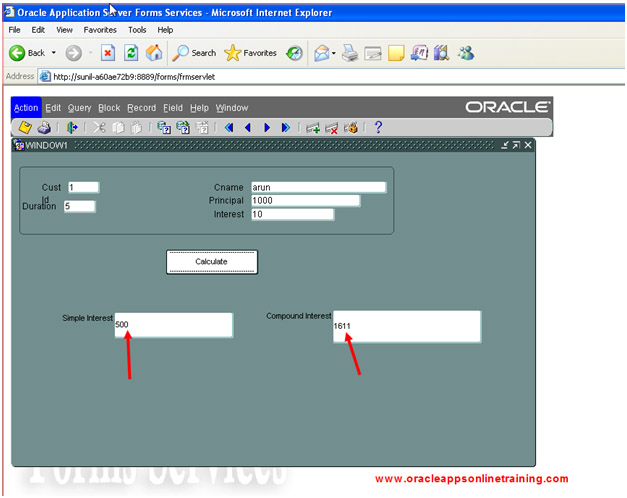Image resolution: width=627 pixels, height=498 pixels.
Task: Click the Search button in IE toolbar
Action: [x=194, y=52]
